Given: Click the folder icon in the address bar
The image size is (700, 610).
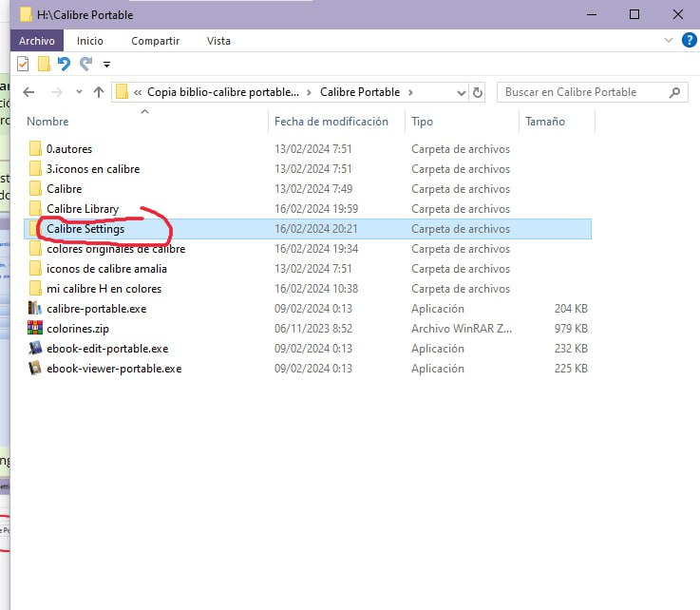Looking at the screenshot, I should [122, 92].
